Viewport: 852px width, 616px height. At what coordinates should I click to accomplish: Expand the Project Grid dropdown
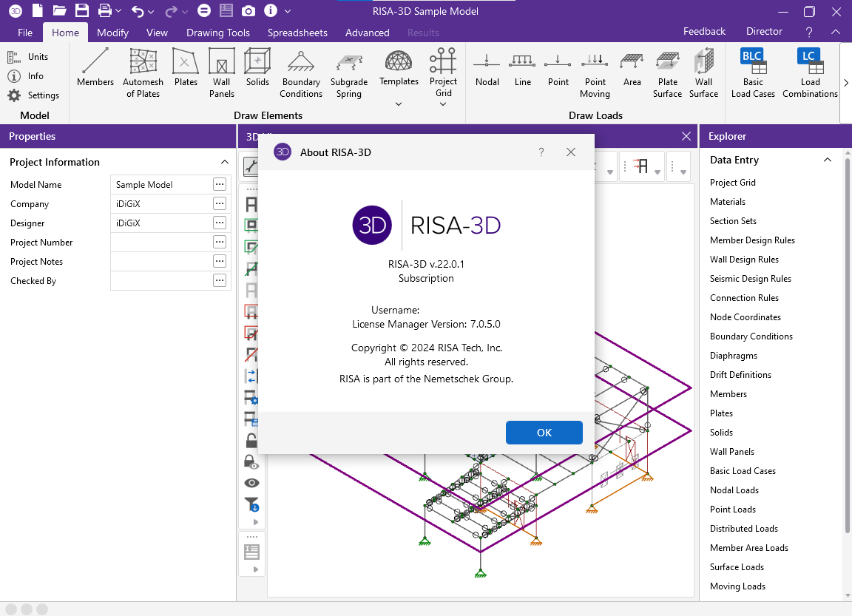click(443, 104)
